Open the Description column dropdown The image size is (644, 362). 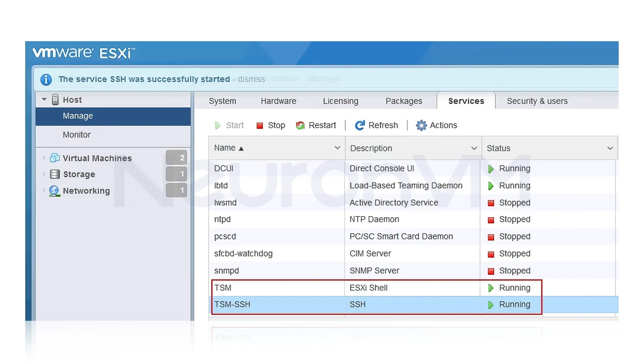click(x=474, y=148)
